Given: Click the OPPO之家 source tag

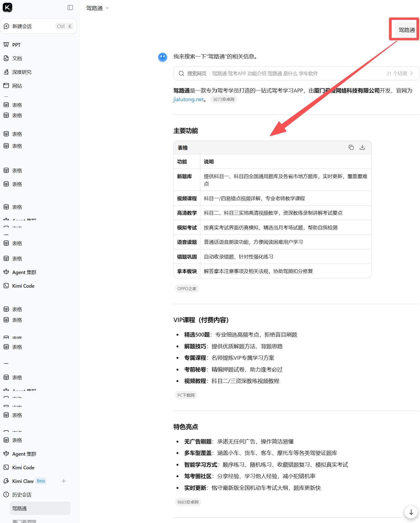Looking at the screenshot, I should click(x=187, y=288).
